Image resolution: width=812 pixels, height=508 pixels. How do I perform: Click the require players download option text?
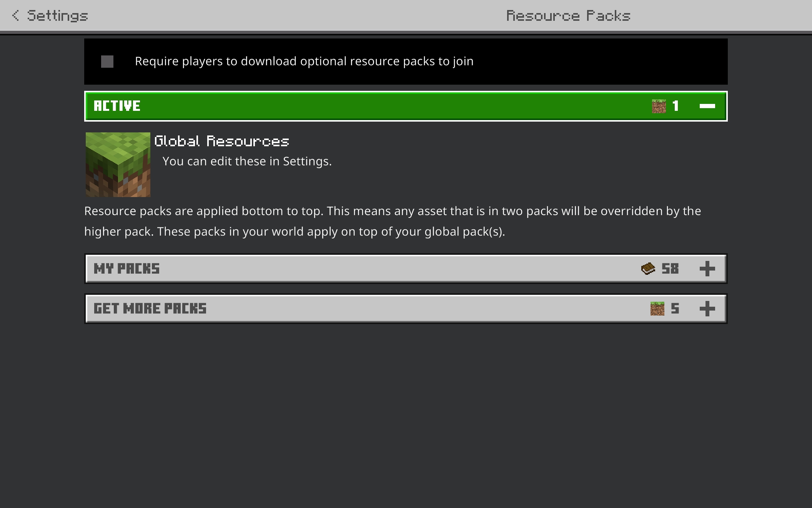click(304, 61)
